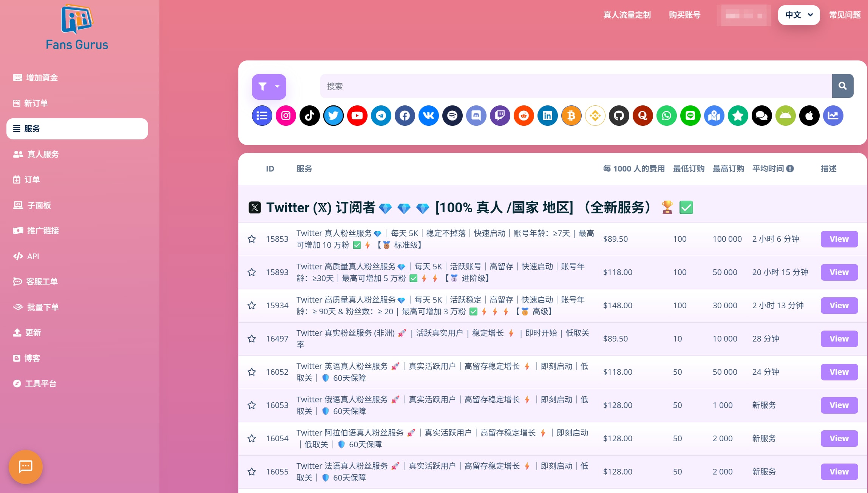Go to 新订单 in the sidebar

pyautogui.click(x=77, y=103)
